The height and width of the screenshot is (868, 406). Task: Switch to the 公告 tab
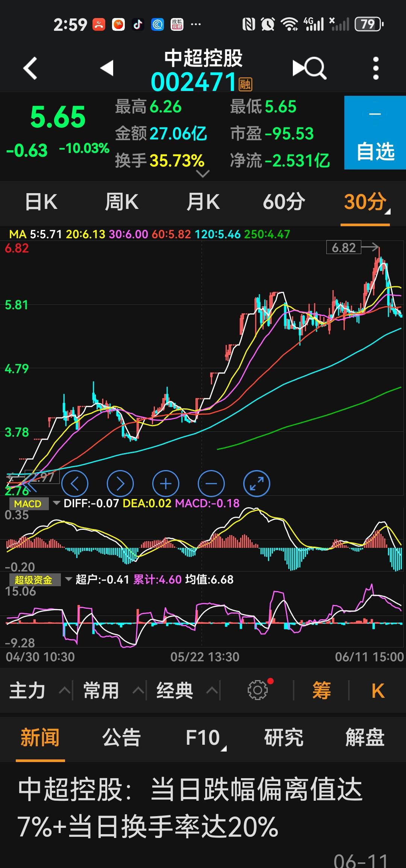pos(121,737)
